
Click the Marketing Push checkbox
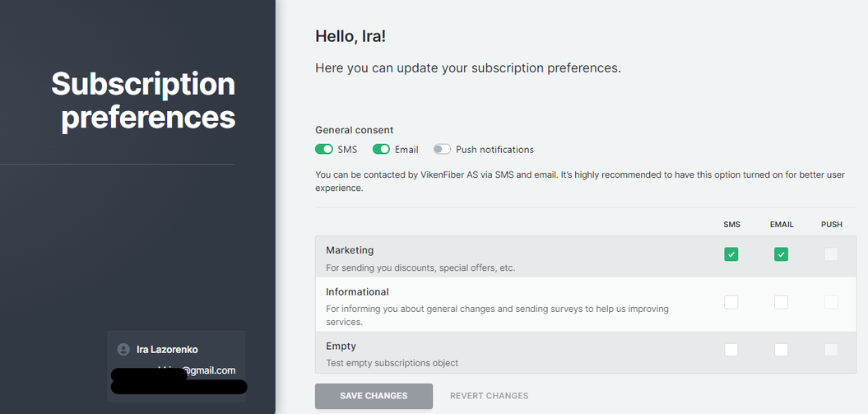coord(831,254)
